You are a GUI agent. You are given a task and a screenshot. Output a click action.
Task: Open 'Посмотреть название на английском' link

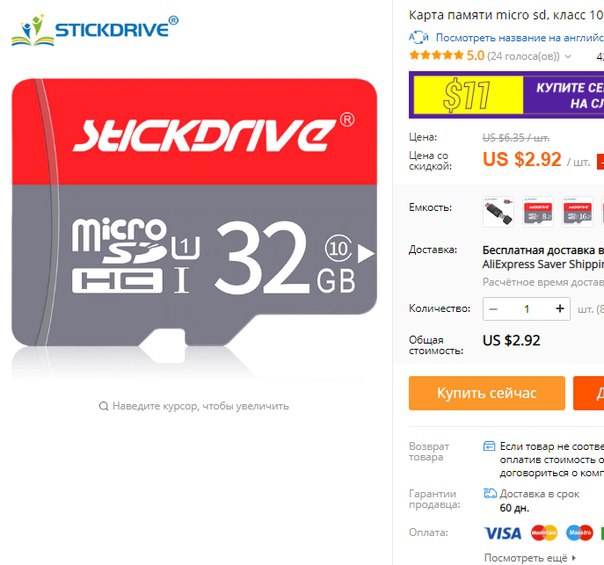pyautogui.click(x=520, y=38)
